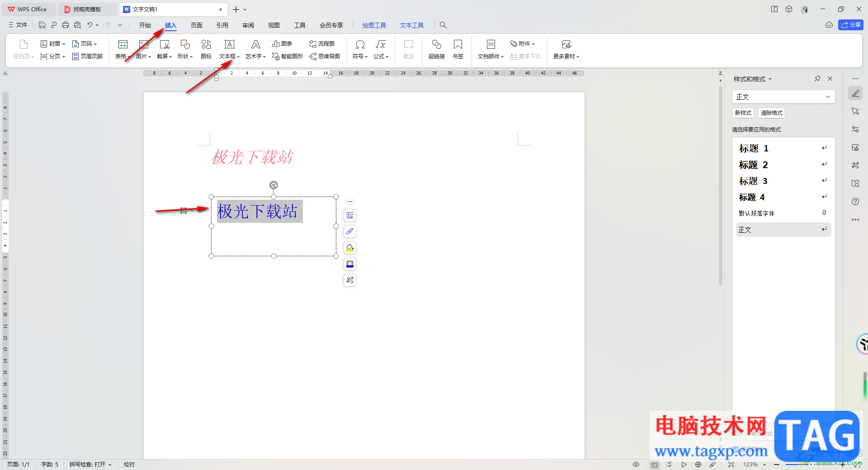Screen dimensions: 868x470
Task: Click the search magnifier in the ribbon
Action: (x=443, y=25)
